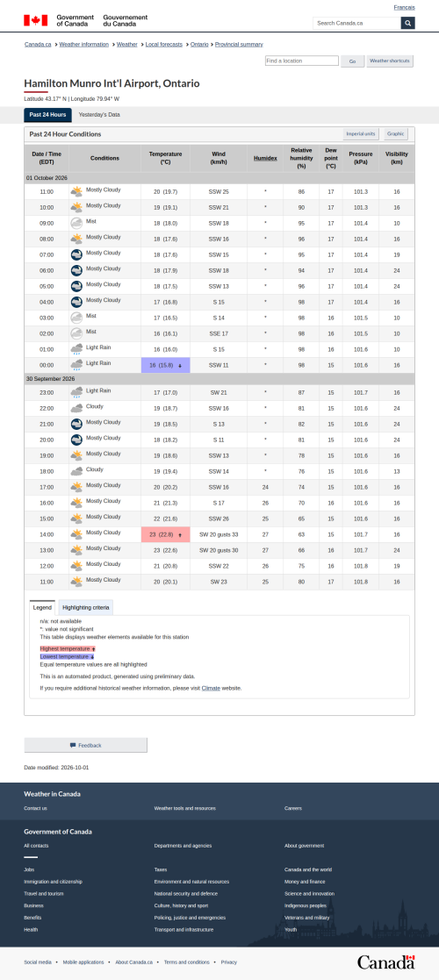Open Departments and agencies link
This screenshot has height=980, width=439.
click(x=183, y=846)
